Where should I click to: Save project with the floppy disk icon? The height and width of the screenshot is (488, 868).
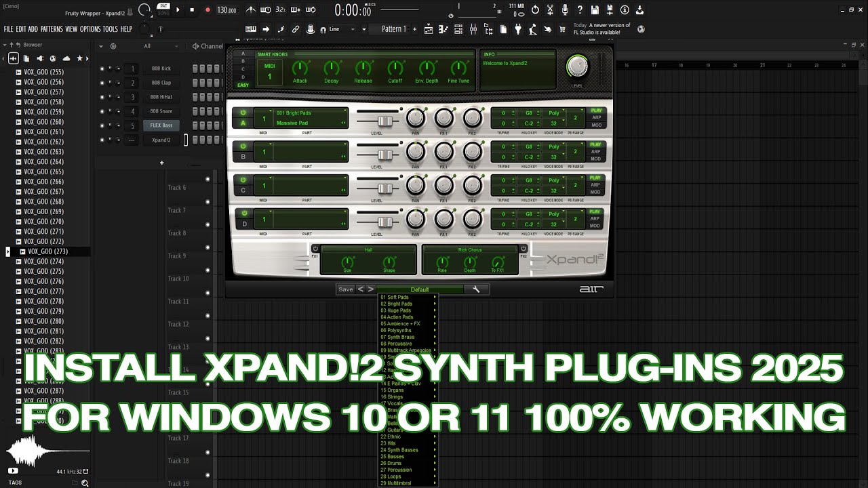tap(595, 10)
